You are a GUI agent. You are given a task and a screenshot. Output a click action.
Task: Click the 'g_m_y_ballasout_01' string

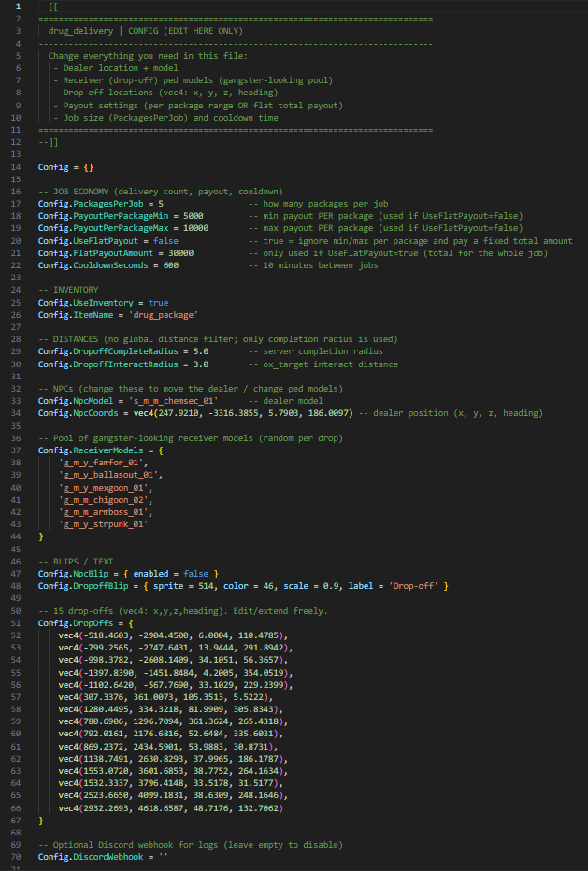tap(110, 475)
